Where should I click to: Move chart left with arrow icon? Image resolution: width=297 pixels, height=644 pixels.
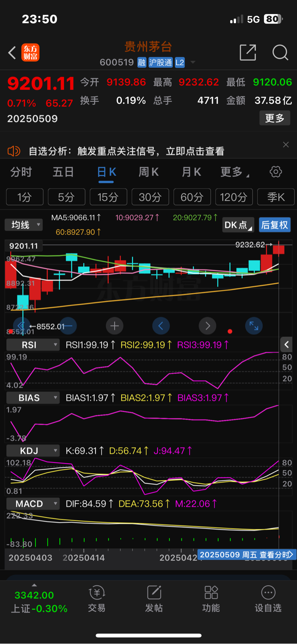[161, 326]
